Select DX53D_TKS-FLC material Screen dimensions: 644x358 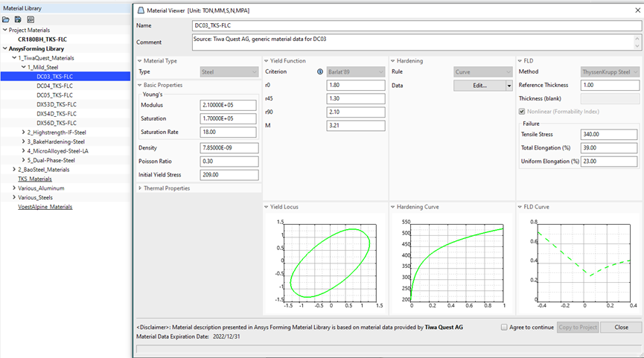(x=57, y=104)
